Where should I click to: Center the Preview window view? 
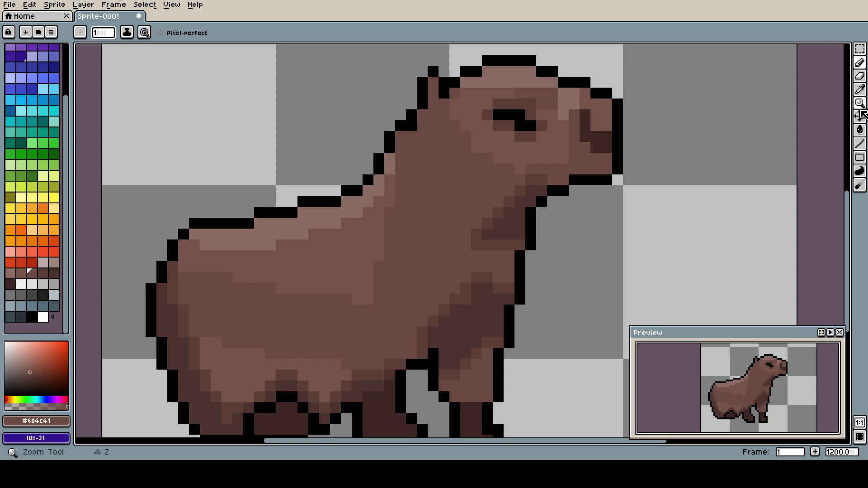pos(821,332)
